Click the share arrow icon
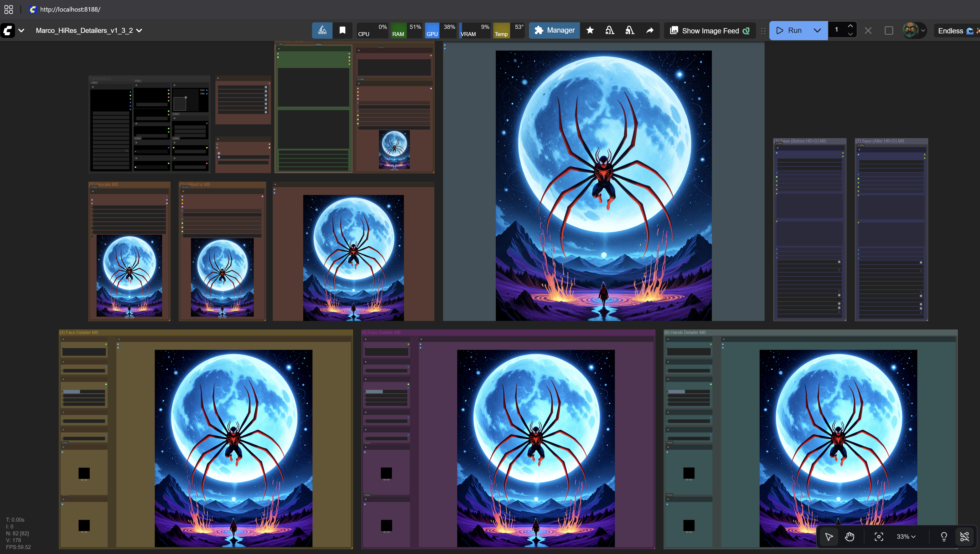This screenshot has width=980, height=554. tap(650, 31)
